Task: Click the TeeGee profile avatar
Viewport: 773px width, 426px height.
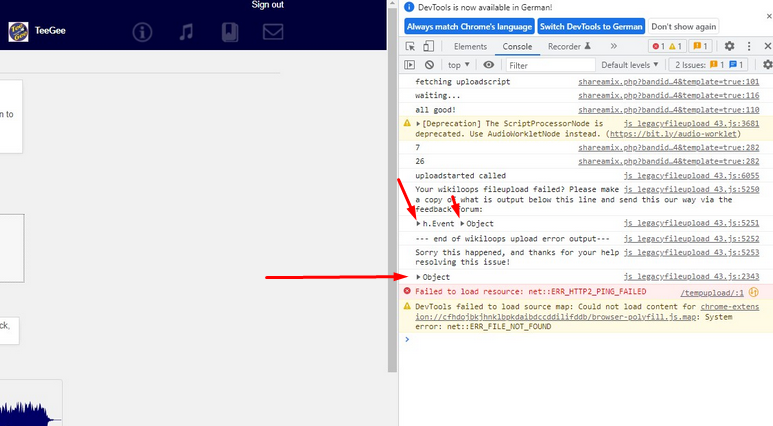Action: click(x=18, y=32)
